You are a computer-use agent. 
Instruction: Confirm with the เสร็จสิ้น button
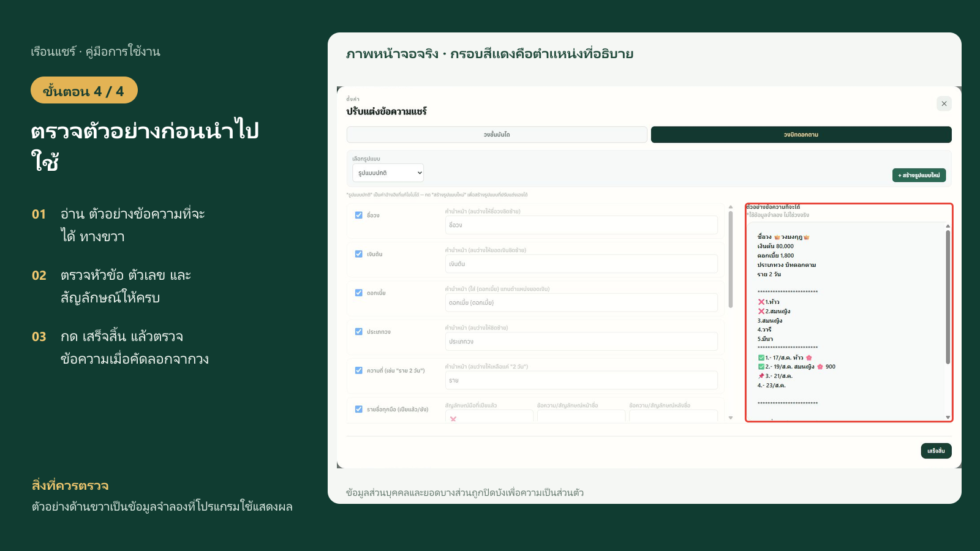point(936,451)
